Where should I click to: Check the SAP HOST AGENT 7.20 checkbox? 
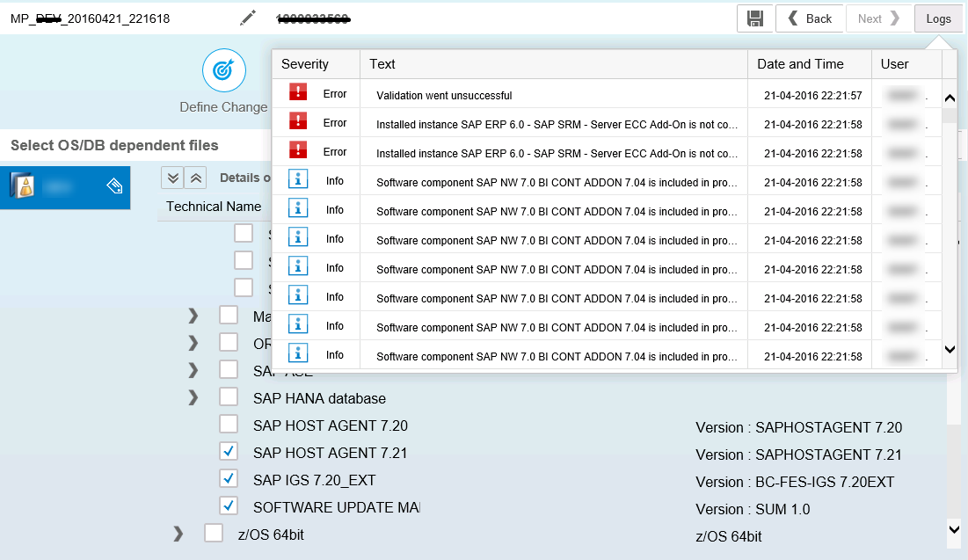(229, 424)
